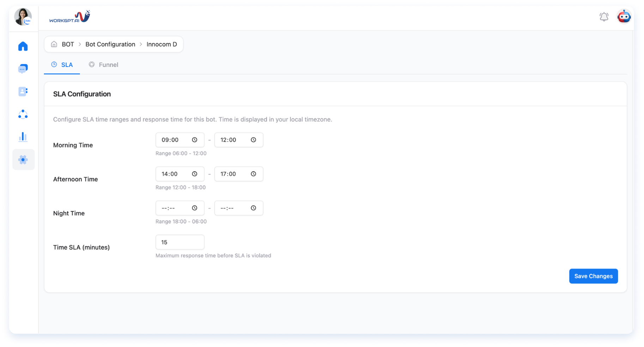The width and height of the screenshot is (644, 347).
Task: Open clock picker for Morning end time
Action: click(x=253, y=140)
